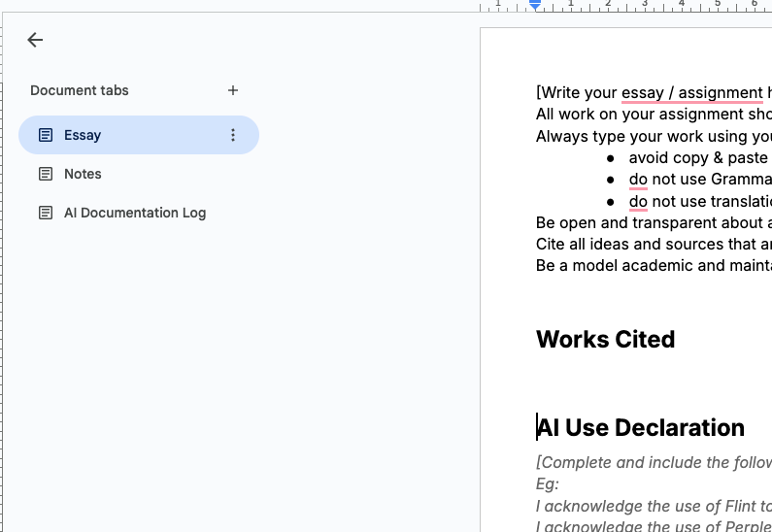Click the underlined "essay / assignment" text
The image size is (772, 532).
[691, 93]
